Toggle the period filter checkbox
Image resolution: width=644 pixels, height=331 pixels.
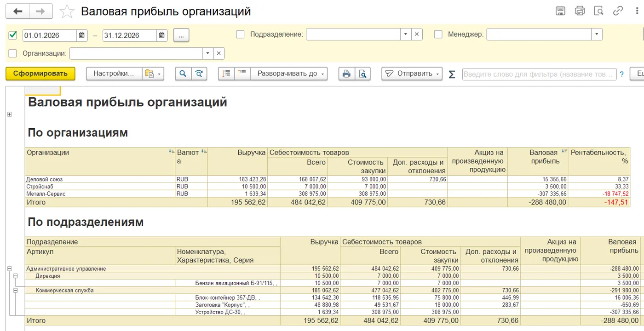pyautogui.click(x=13, y=35)
